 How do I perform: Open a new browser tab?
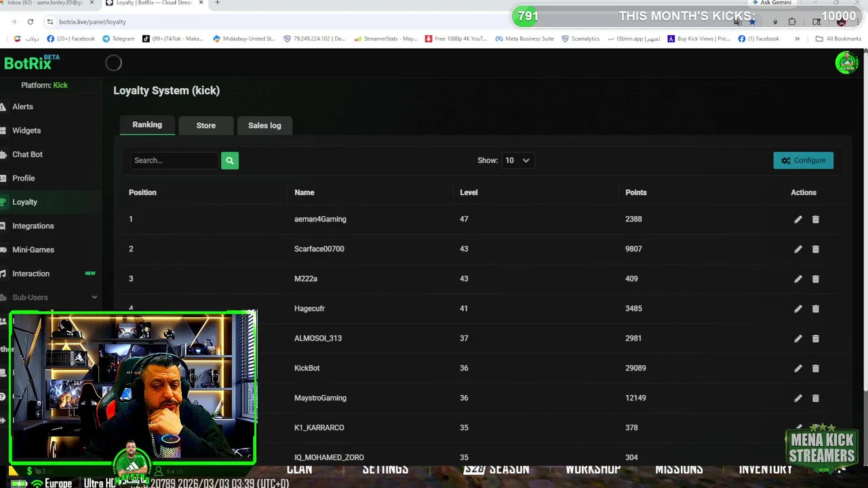coord(217,3)
